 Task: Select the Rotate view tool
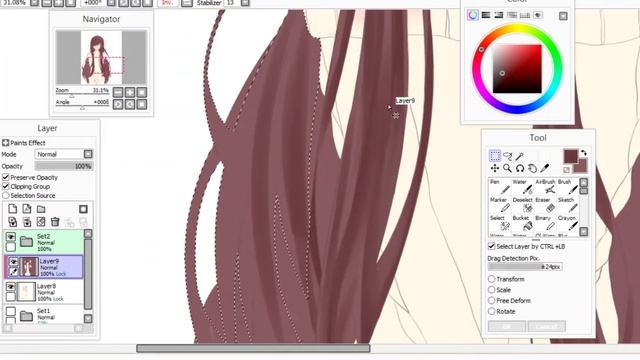click(x=520, y=168)
